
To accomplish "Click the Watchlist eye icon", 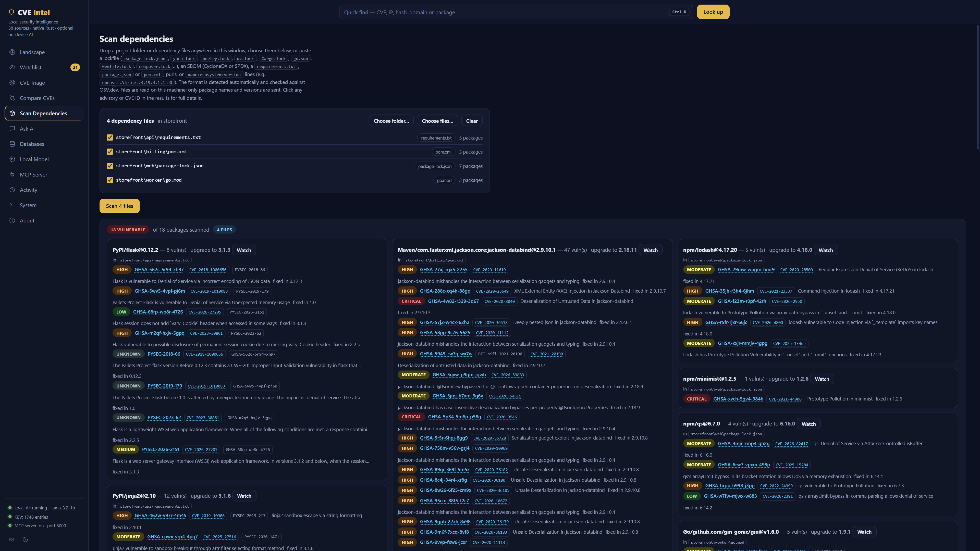I will tap(12, 67).
